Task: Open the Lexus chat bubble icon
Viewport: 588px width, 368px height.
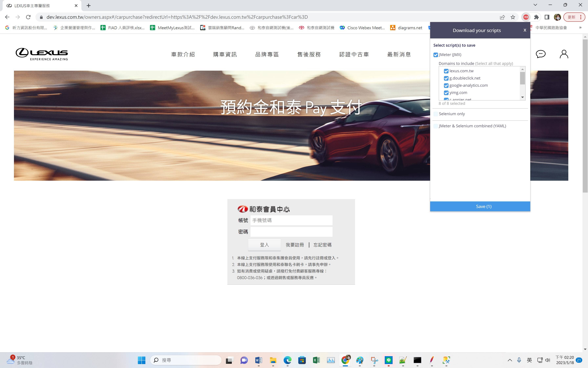Action: coord(541,54)
